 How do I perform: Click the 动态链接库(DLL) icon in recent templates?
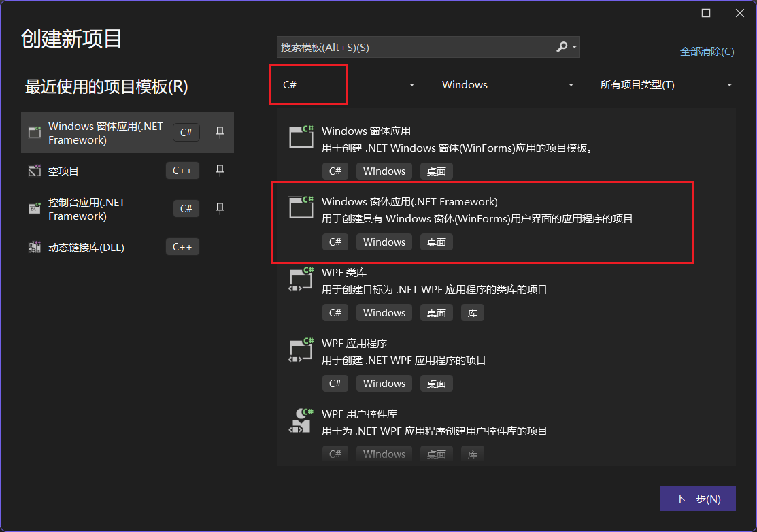click(34, 246)
